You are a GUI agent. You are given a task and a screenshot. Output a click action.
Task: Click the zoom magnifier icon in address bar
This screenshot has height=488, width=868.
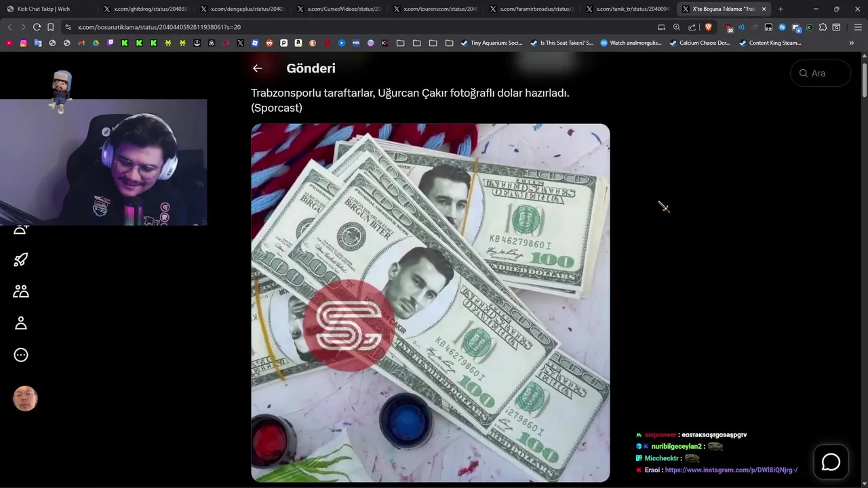[676, 27]
